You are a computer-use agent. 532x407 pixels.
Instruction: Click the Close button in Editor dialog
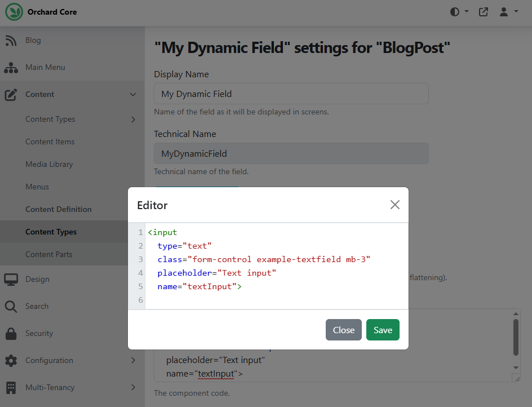344,330
